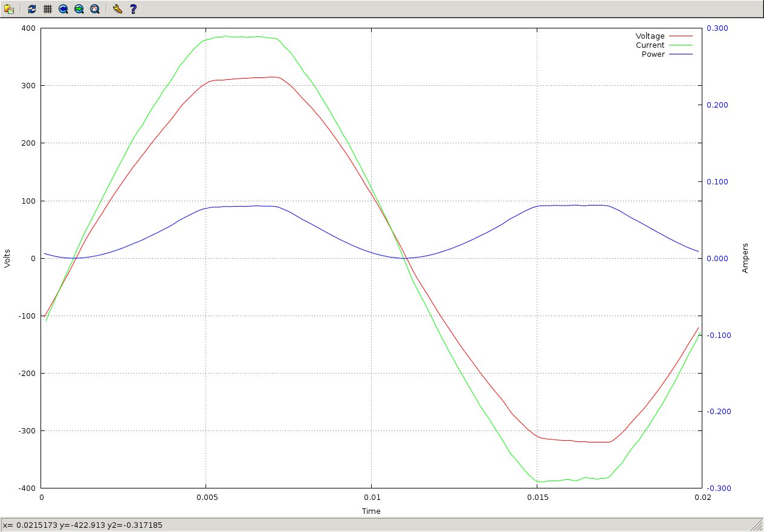Open the wrench configuration dialog
Viewport: 764px width, 532px height.
pos(117,9)
